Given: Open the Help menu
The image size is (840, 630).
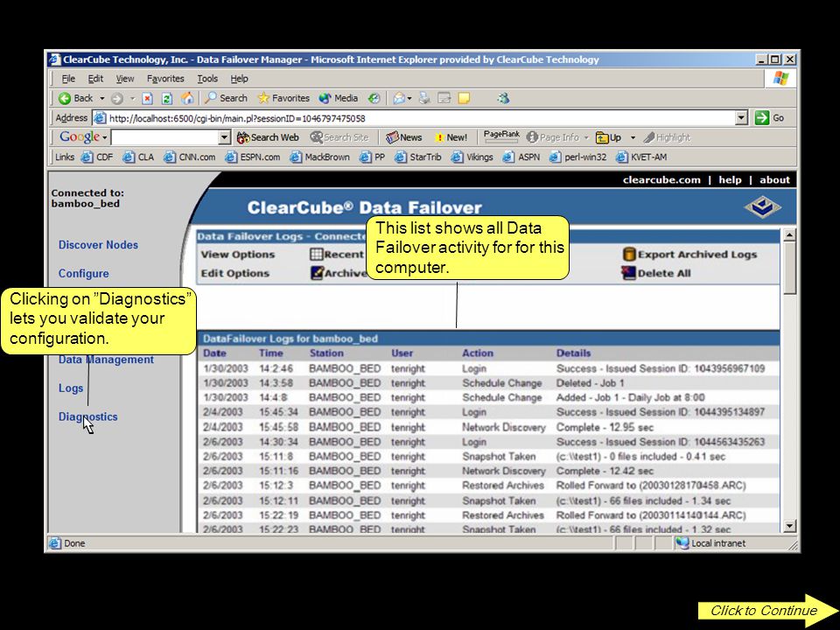Looking at the screenshot, I should (239, 79).
